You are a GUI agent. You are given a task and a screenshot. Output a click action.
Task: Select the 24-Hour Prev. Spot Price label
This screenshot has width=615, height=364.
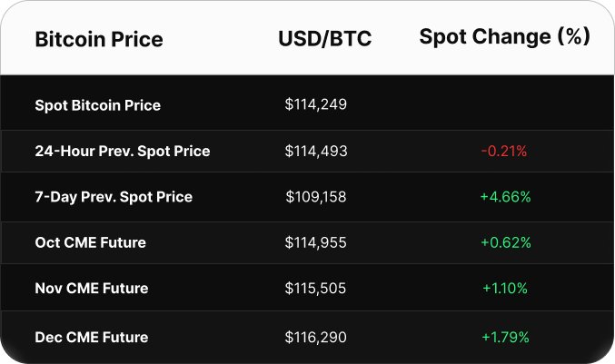coord(123,151)
